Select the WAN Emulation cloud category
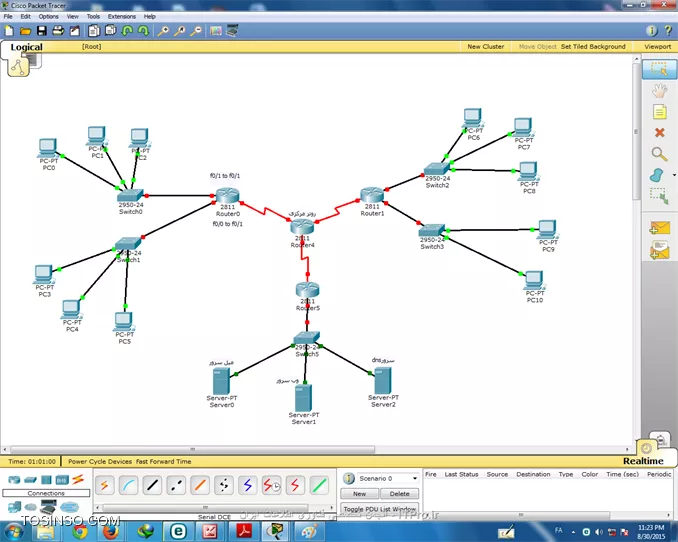Image resolution: width=678 pixels, height=542 pixels. [31, 507]
